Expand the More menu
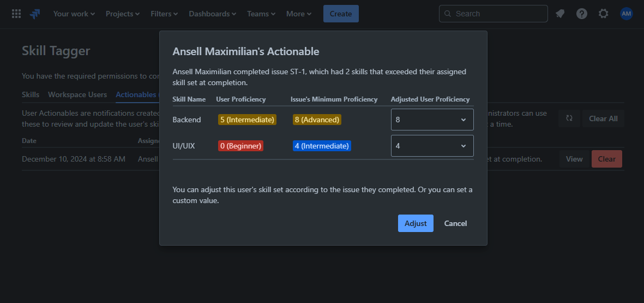Viewport: 644px width, 303px height. pos(299,14)
